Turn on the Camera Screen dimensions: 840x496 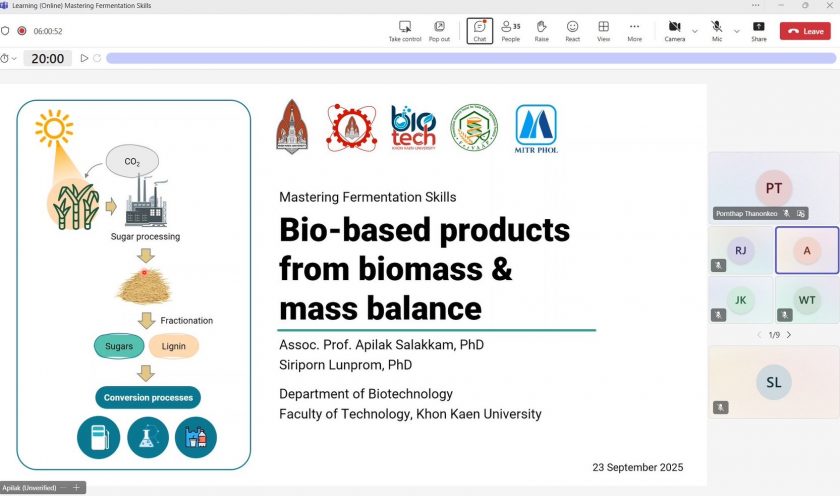[x=674, y=31]
